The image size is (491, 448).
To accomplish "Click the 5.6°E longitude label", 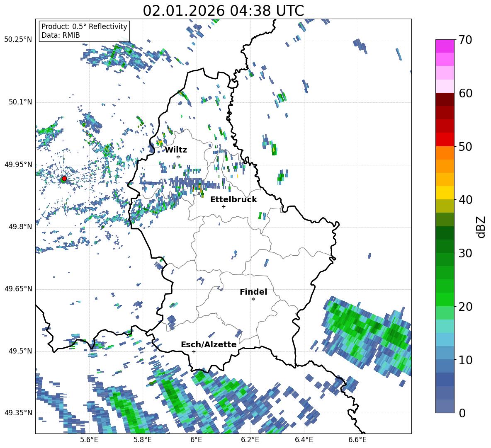I will coord(89,440).
